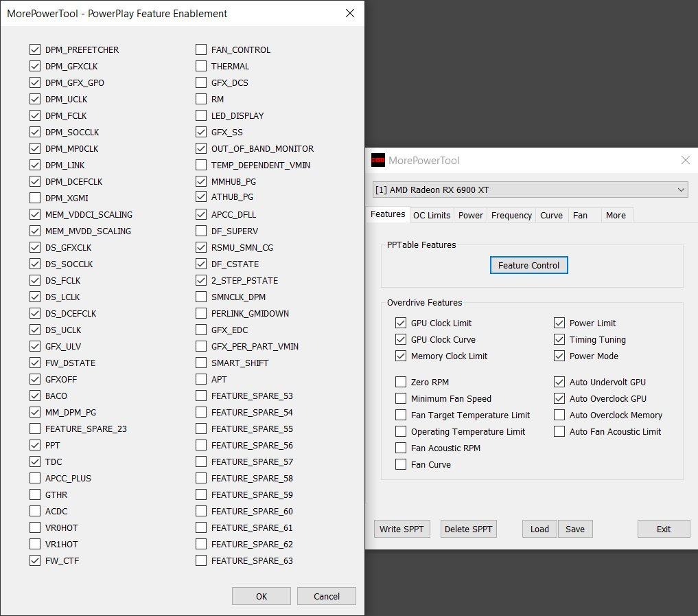This screenshot has height=616, width=698.
Task: Switch to the Power tab
Action: tap(471, 215)
